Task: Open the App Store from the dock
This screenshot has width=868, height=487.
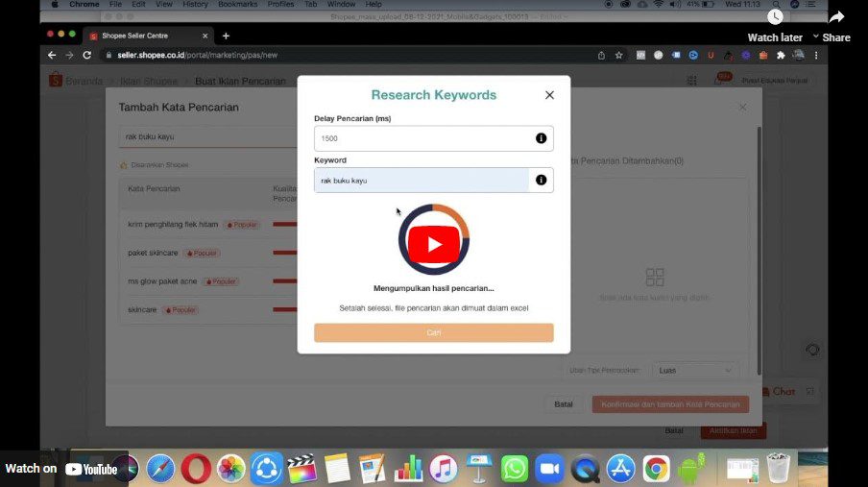Action: [x=620, y=469]
